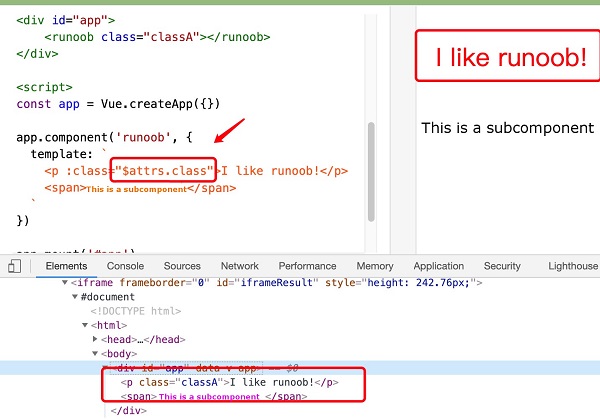Collapse the body node arrow
600x420 pixels.
96,354
